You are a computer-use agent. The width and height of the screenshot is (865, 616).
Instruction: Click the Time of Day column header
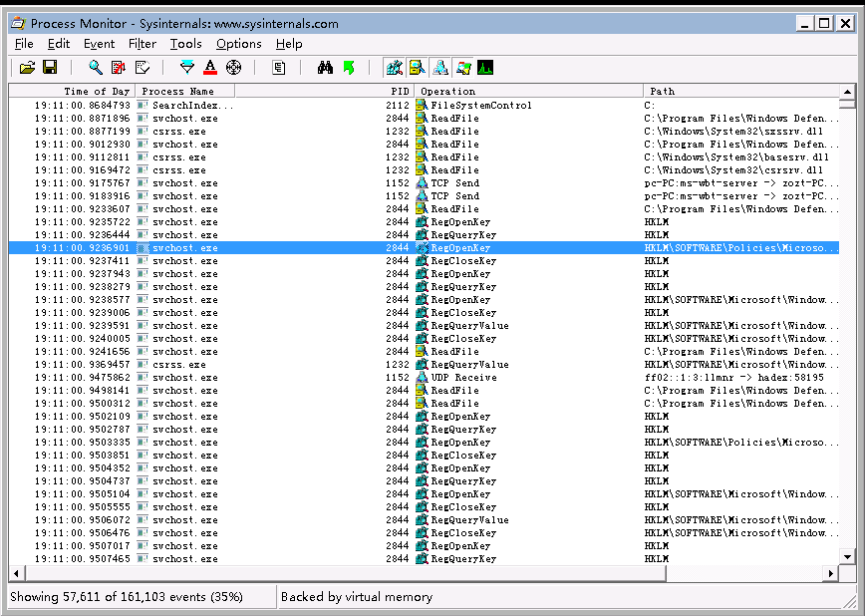[73, 91]
